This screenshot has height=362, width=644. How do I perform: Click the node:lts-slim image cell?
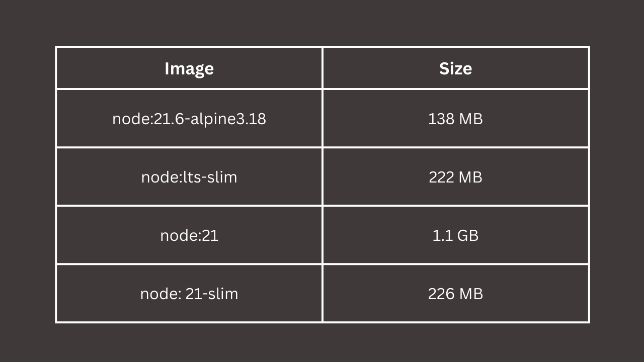coord(189,177)
